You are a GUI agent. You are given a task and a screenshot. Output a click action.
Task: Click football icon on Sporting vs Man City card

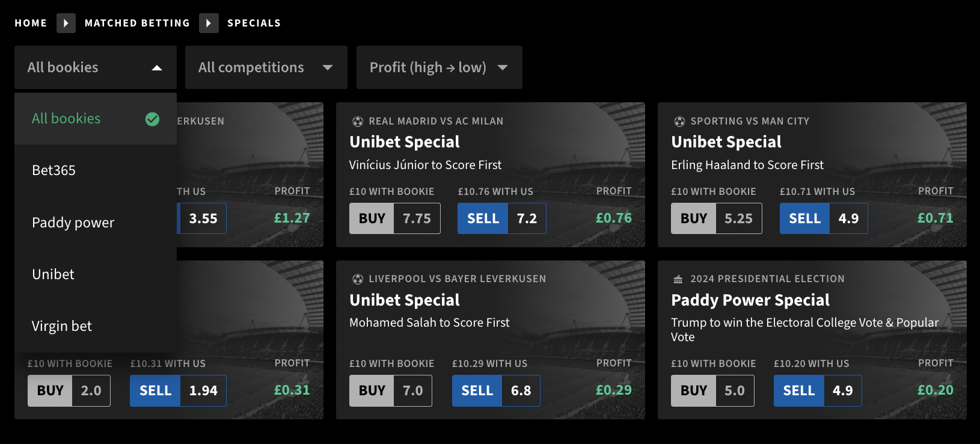click(679, 122)
